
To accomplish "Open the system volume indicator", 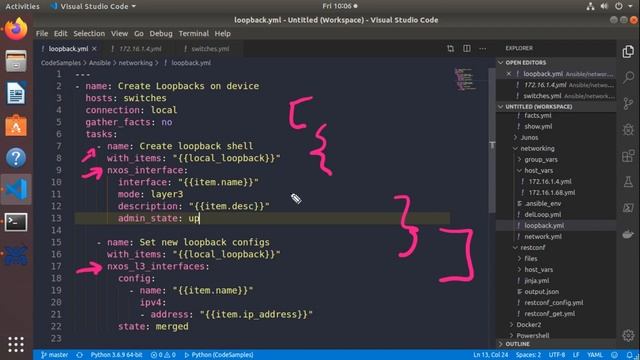I will (x=604, y=6).
